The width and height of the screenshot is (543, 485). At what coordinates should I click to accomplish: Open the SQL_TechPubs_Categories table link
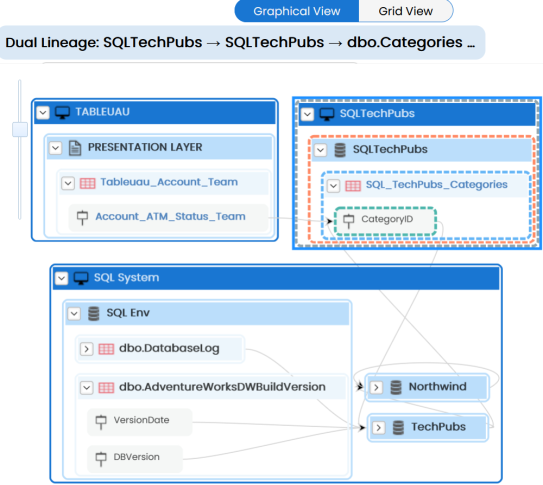[x=437, y=185]
